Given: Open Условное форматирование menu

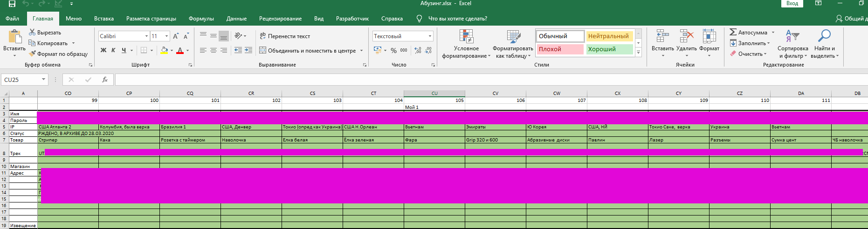Looking at the screenshot, I should click(x=466, y=44).
